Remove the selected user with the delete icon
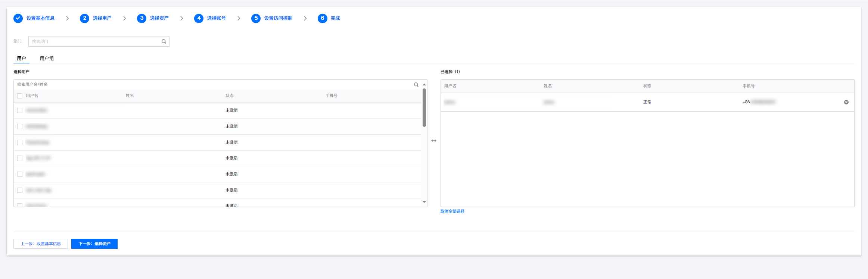The image size is (868, 279). pyautogui.click(x=846, y=102)
